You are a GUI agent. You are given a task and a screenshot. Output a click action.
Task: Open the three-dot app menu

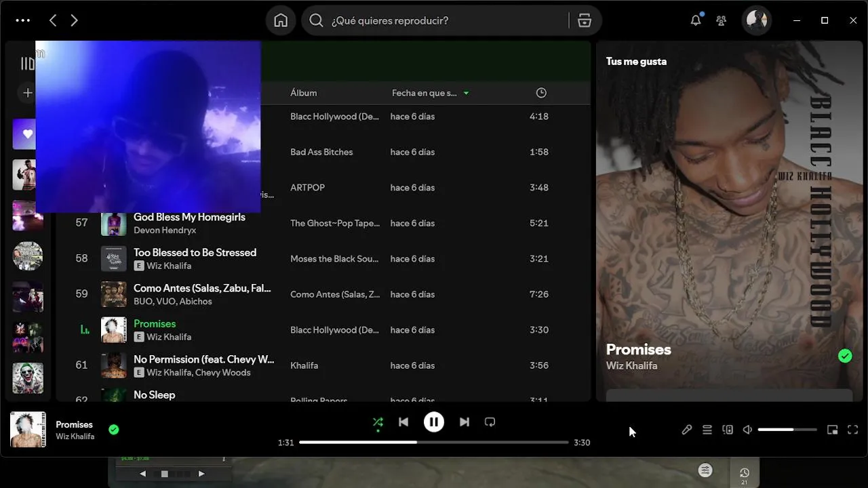click(23, 20)
